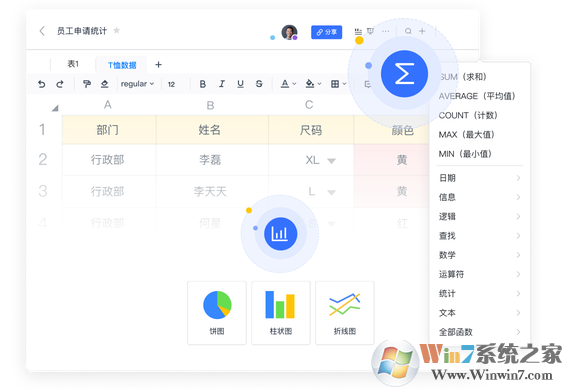Toggle bold formatting

coord(203,84)
